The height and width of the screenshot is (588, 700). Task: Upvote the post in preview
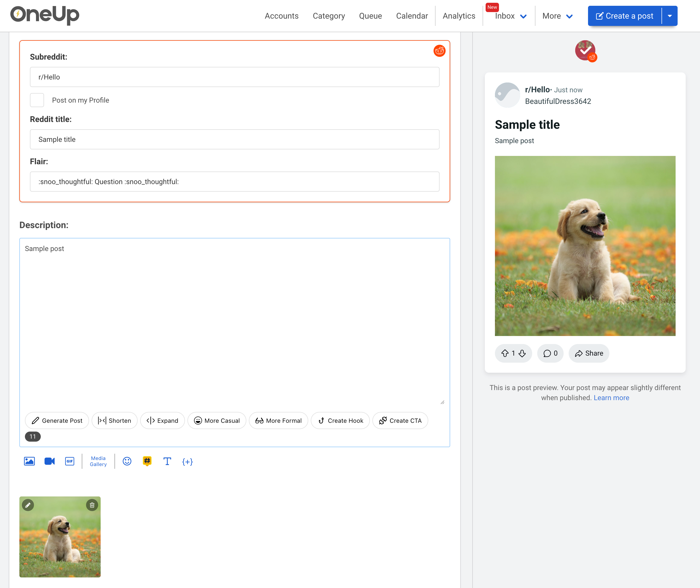point(505,353)
